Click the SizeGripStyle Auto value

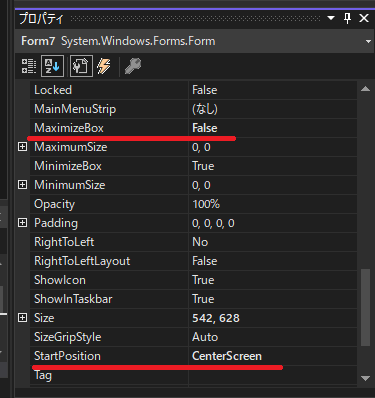[205, 337]
